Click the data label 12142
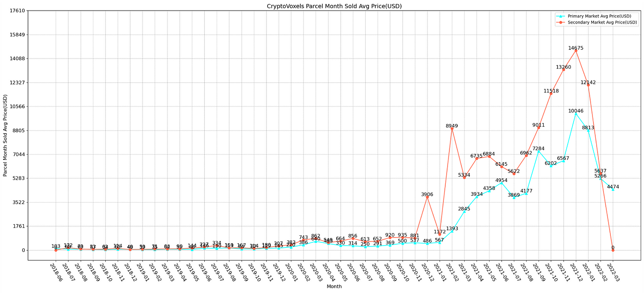 [x=588, y=82]
